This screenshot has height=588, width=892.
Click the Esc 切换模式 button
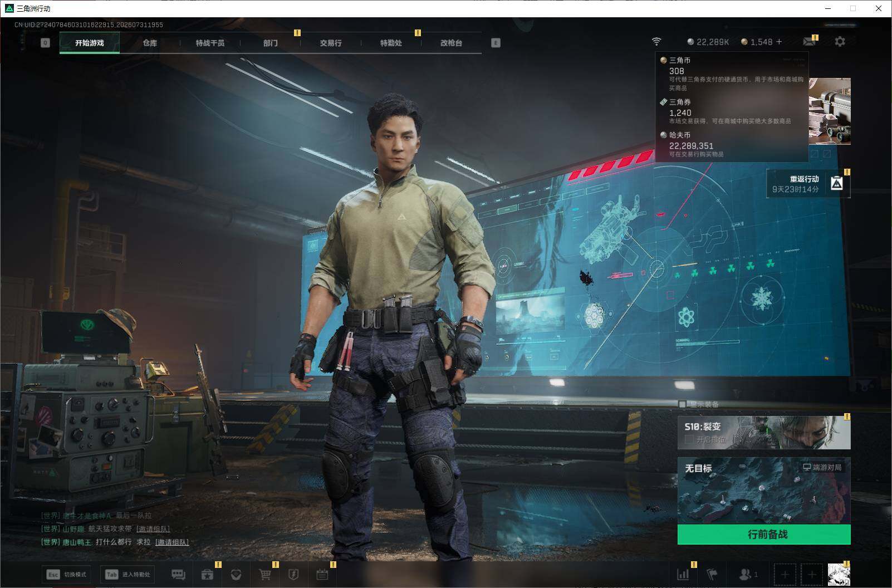66,575
